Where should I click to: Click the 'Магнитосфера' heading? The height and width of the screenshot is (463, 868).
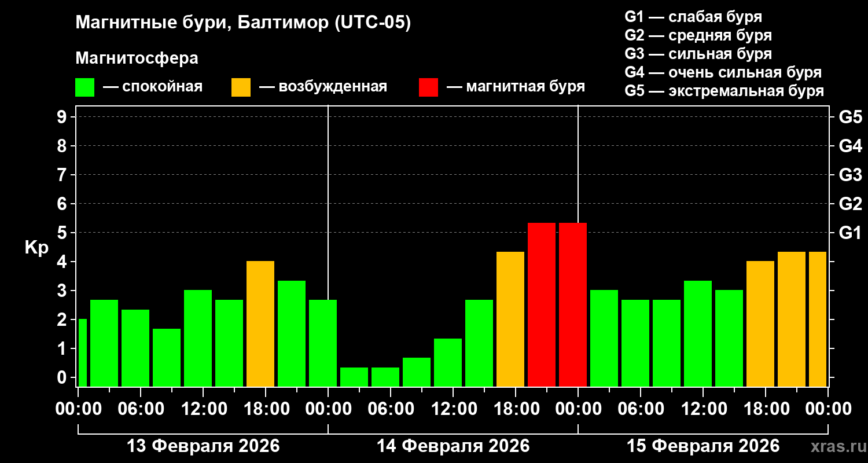137,58
